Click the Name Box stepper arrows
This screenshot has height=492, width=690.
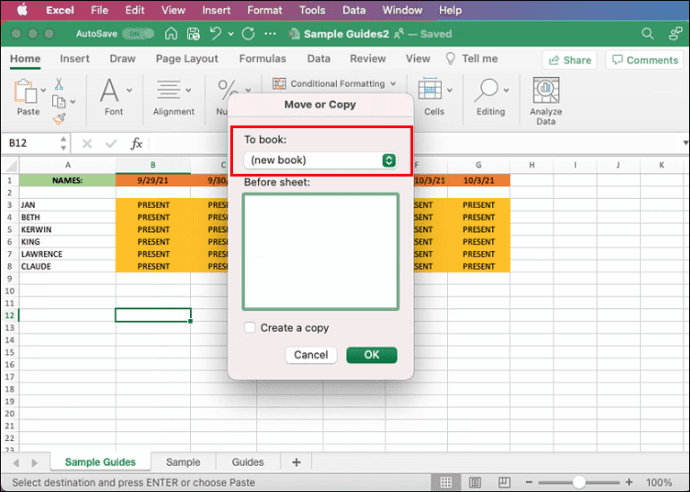point(63,143)
